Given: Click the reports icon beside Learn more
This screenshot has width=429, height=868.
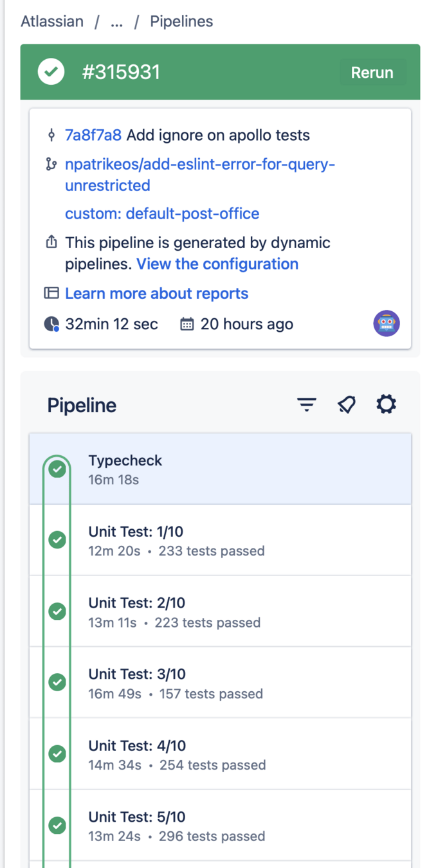Looking at the screenshot, I should pos(51,294).
